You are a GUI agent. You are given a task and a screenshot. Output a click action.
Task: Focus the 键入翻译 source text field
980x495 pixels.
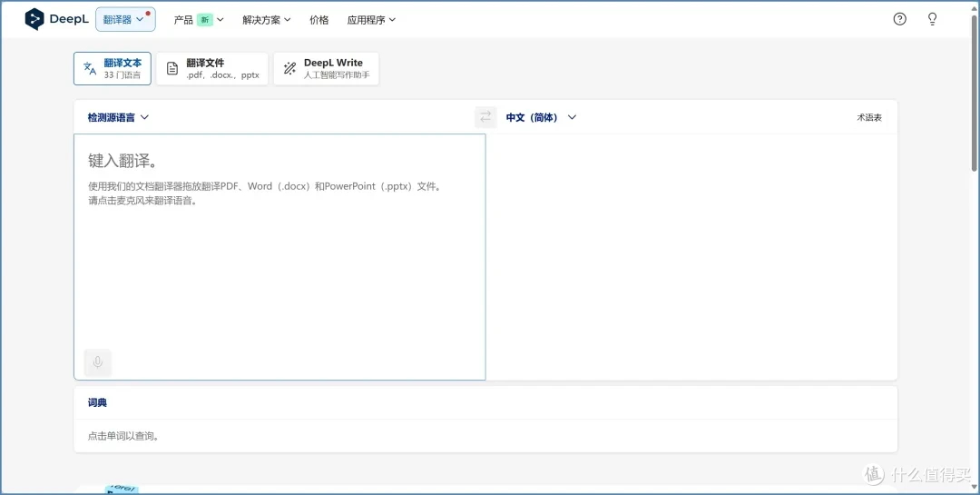click(x=279, y=256)
